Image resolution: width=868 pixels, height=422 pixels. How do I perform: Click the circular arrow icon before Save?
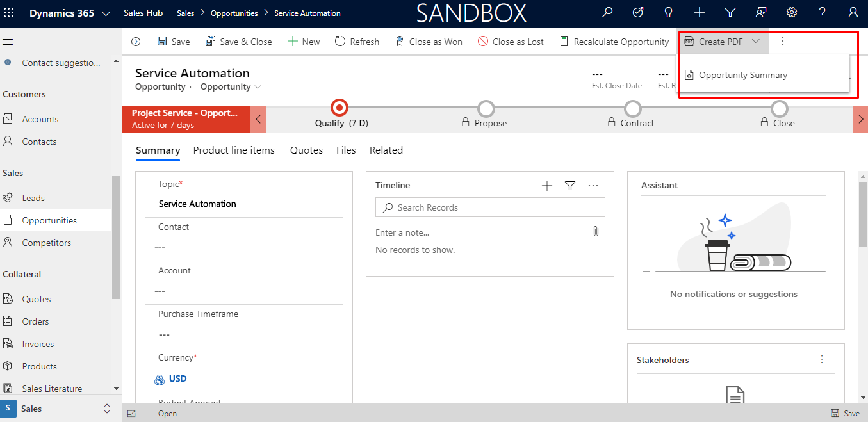136,42
